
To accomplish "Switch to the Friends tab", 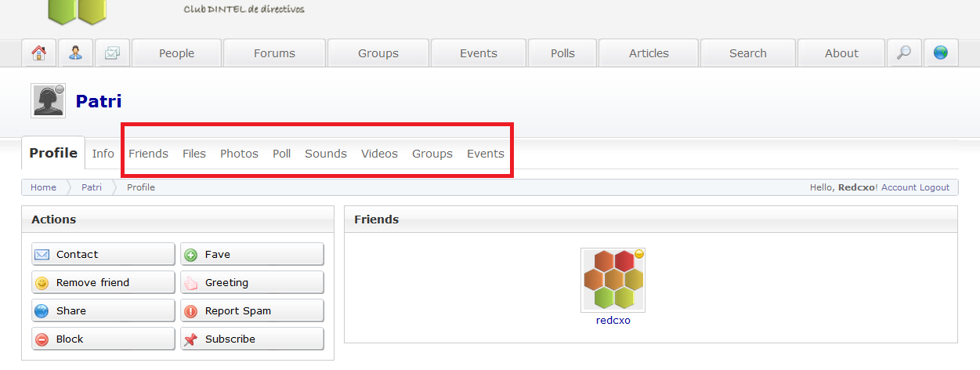I will click(x=149, y=154).
